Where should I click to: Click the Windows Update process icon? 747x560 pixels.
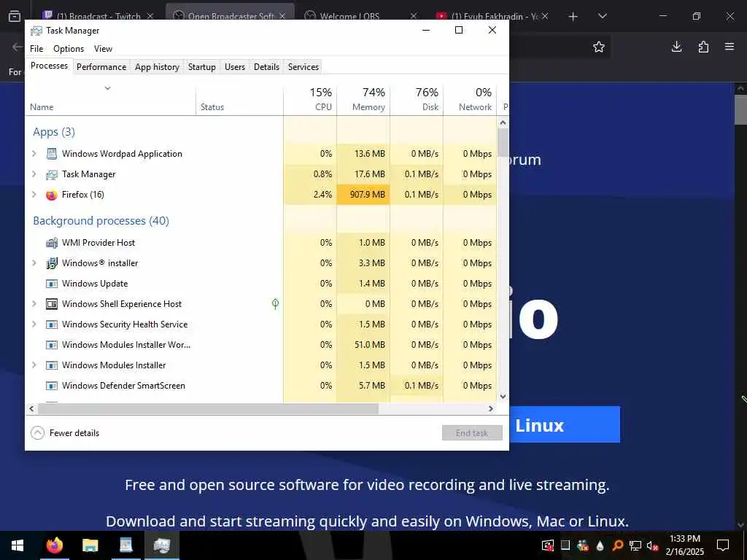pos(52,284)
